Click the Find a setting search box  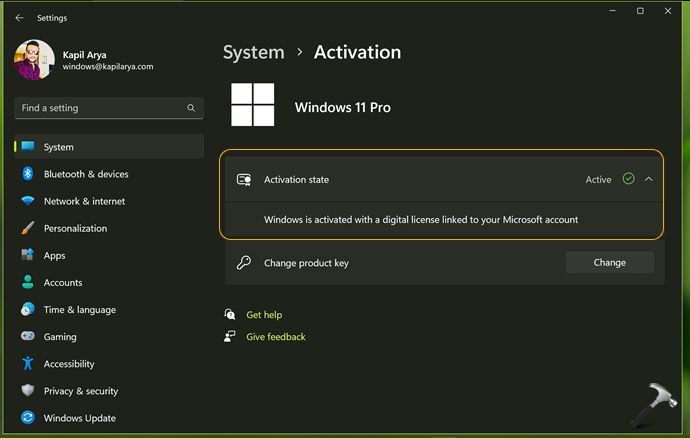pyautogui.click(x=100, y=108)
